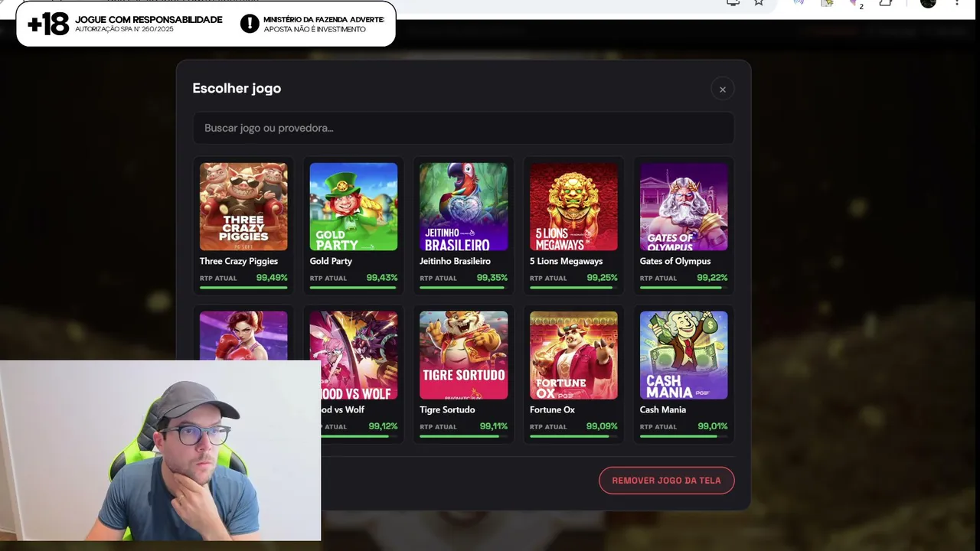Click the 99,01% RTP value
The width and height of the screenshot is (980, 551).
(712, 426)
